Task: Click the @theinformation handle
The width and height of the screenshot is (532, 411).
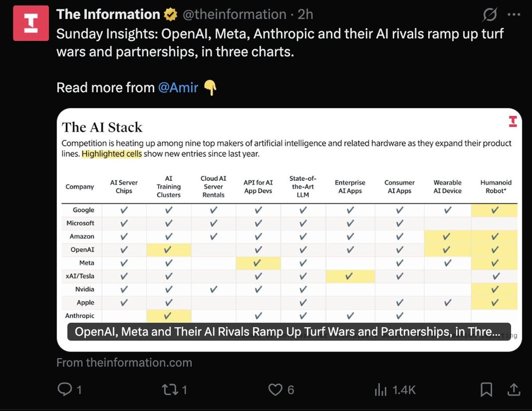Action: pos(234,15)
